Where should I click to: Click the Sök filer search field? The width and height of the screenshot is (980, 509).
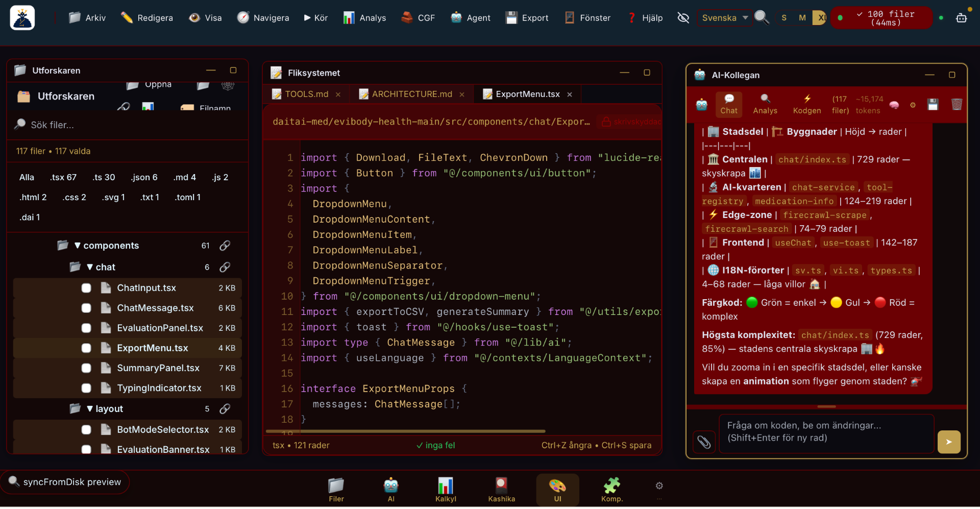point(128,125)
